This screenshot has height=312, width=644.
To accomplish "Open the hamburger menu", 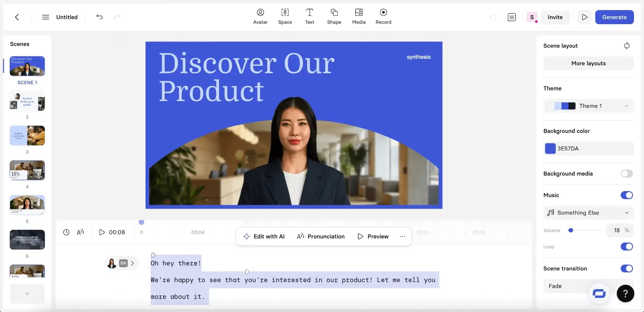I will tap(46, 17).
